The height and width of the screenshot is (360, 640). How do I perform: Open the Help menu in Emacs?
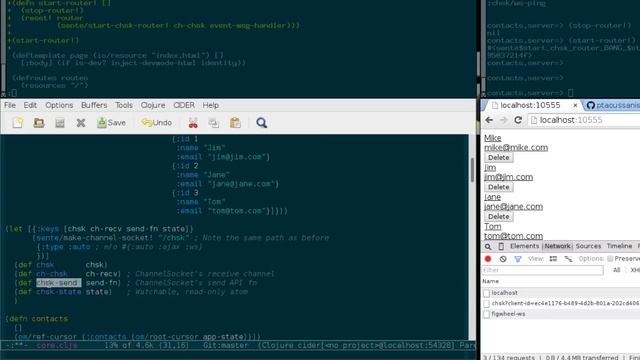tap(211, 105)
